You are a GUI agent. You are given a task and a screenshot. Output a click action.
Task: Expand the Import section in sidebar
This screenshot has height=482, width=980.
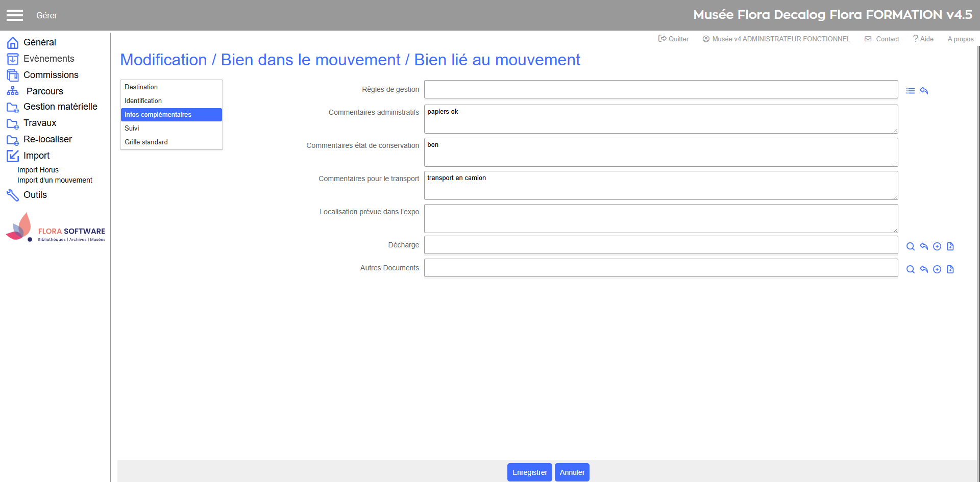(x=36, y=156)
